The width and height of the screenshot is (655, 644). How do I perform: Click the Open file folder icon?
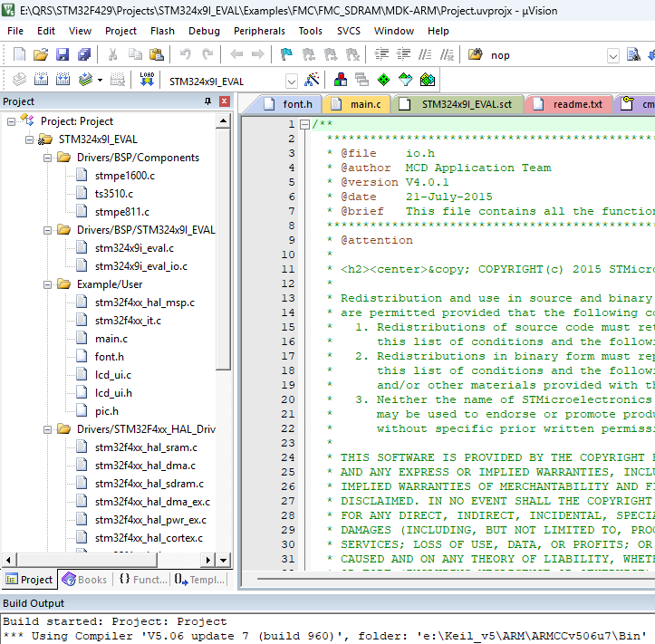pyautogui.click(x=41, y=54)
